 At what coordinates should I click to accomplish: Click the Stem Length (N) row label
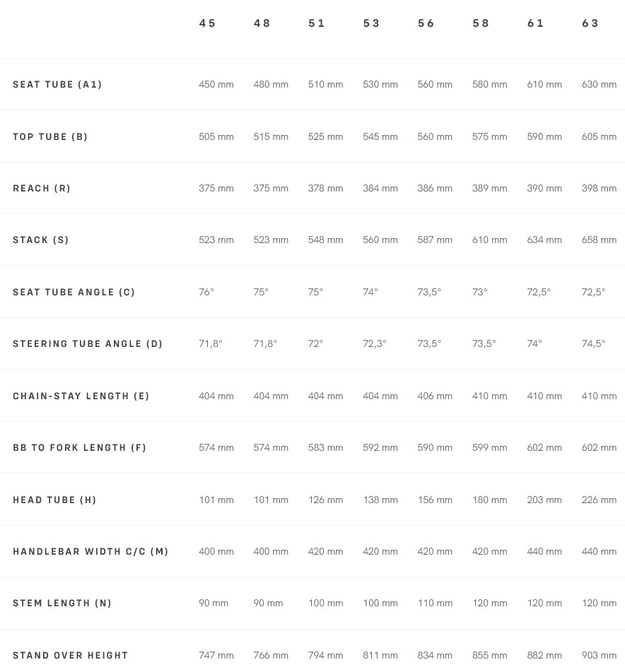point(62,603)
